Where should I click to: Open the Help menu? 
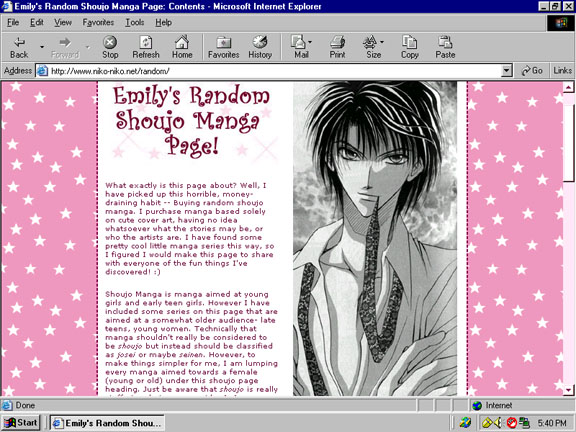click(x=163, y=22)
